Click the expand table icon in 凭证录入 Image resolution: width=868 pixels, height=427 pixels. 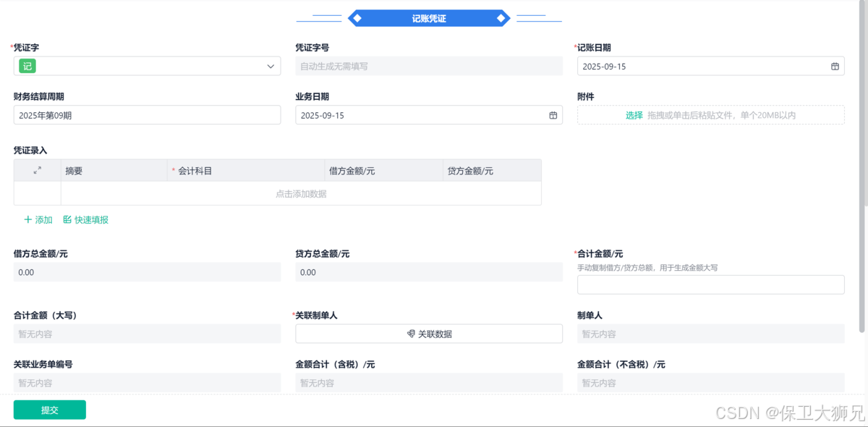point(38,171)
